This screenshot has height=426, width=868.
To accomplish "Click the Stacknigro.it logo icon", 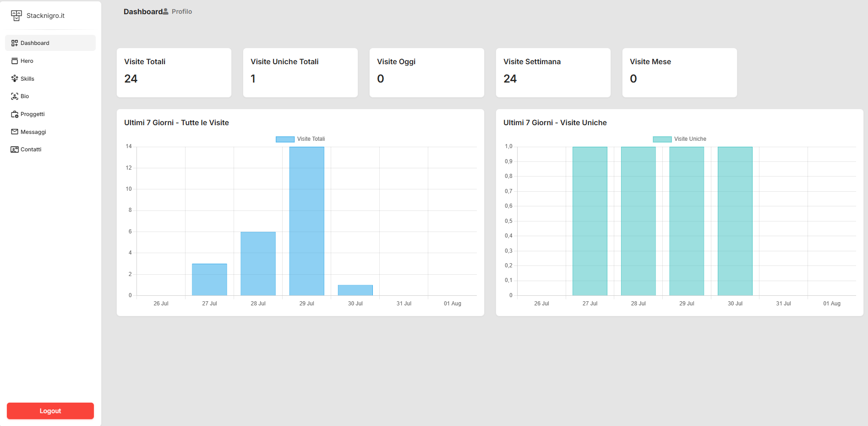I will (16, 16).
